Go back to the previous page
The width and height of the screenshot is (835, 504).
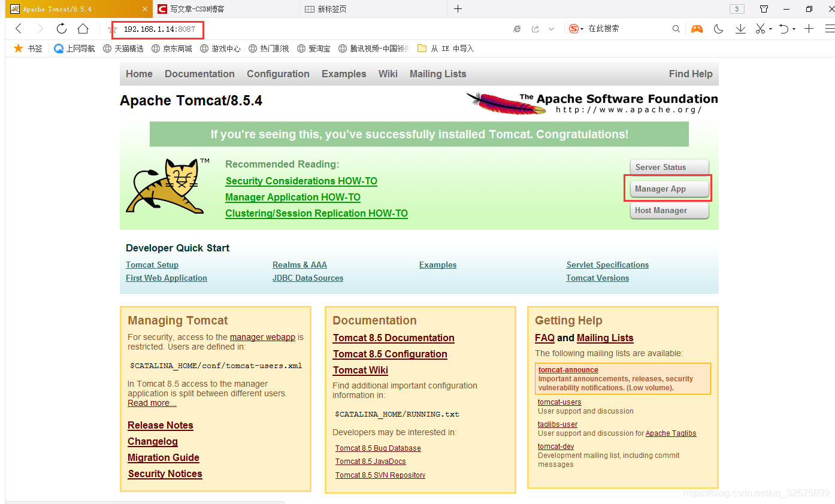tap(19, 29)
